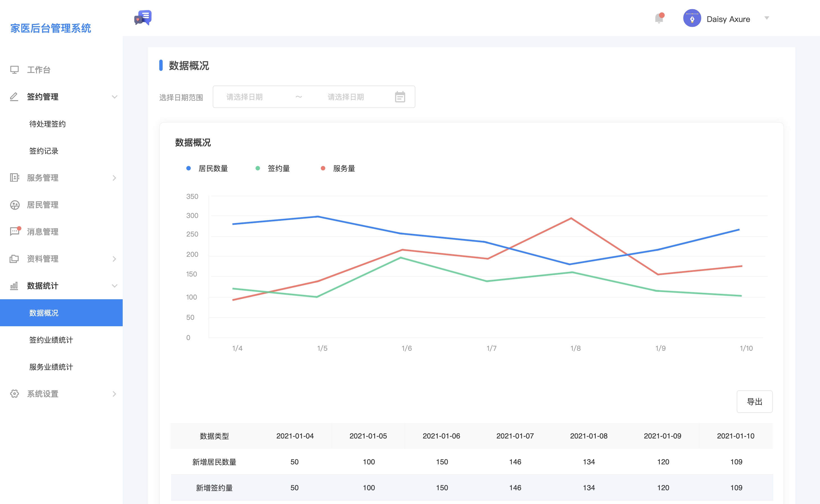
Task: Click the 2021-01-08 column header
Action: pyautogui.click(x=589, y=436)
